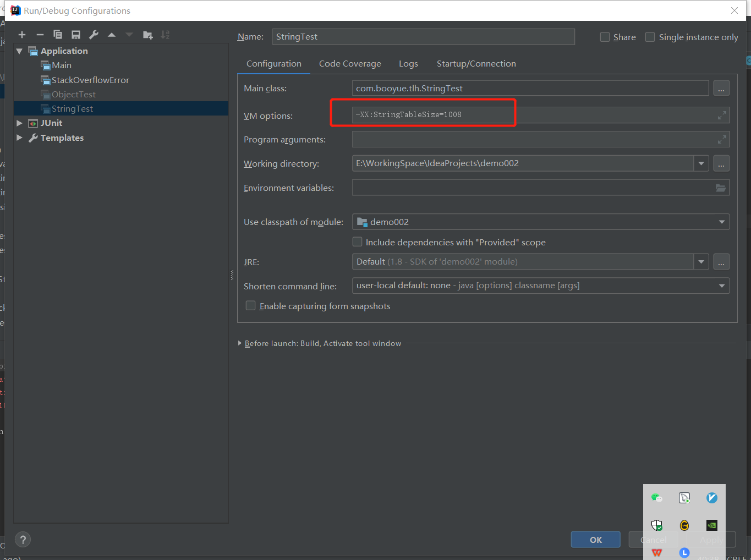751x560 pixels.
Task: Switch to the Code Coverage tab
Action: point(350,63)
